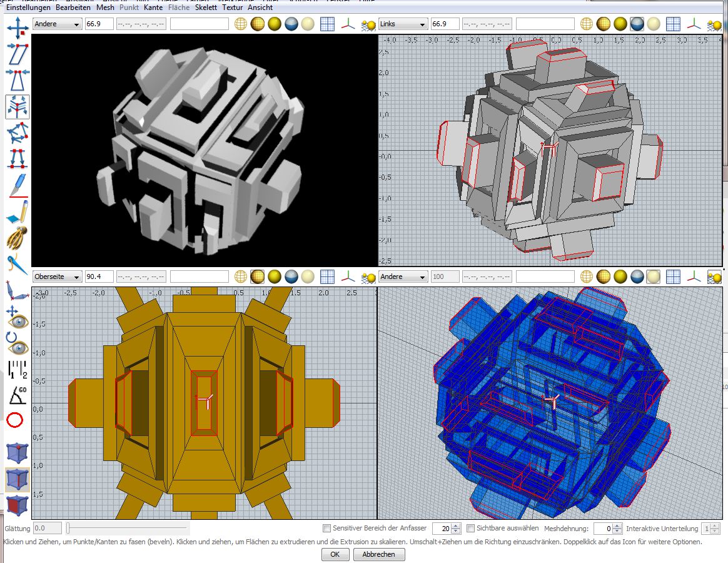Switch to face selection mode cube
The image size is (728, 563).
tap(18, 505)
